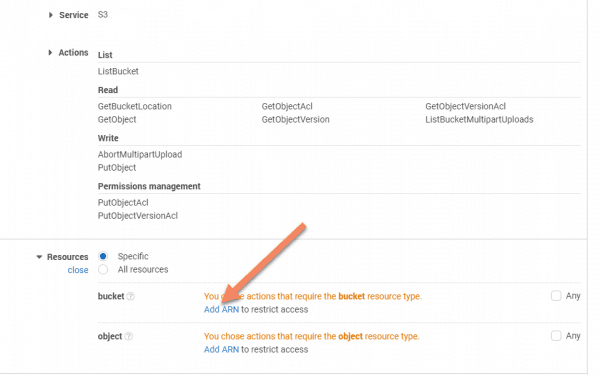Click the Actions label

coord(73,52)
